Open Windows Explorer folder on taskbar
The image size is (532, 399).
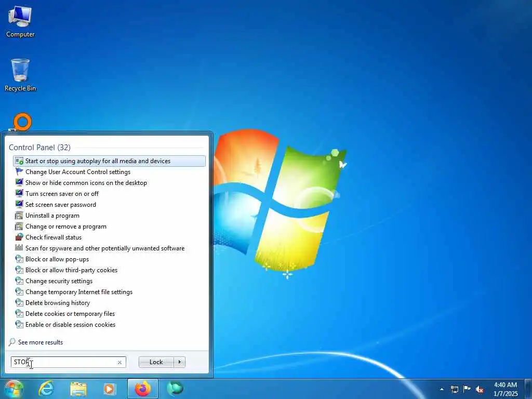coord(78,389)
